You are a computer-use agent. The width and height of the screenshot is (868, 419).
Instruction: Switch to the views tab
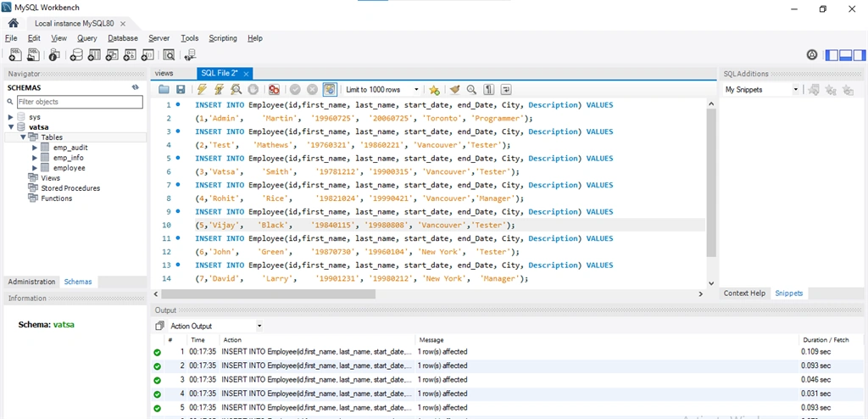click(164, 73)
